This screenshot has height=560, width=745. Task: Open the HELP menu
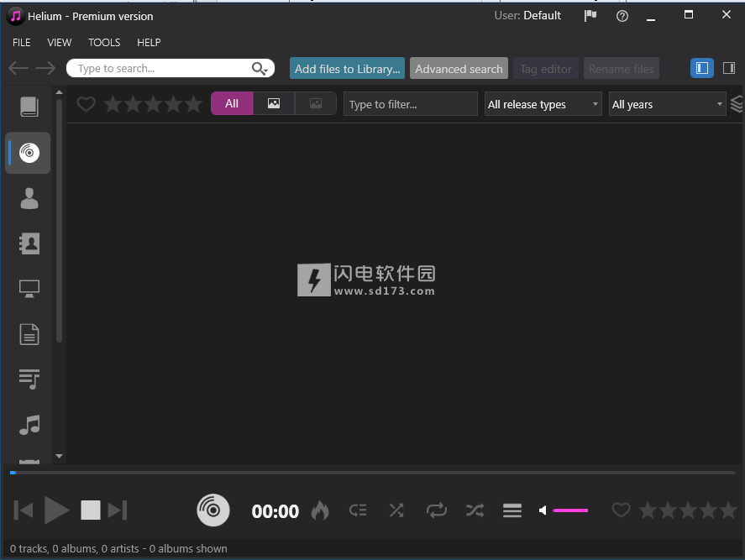click(149, 43)
